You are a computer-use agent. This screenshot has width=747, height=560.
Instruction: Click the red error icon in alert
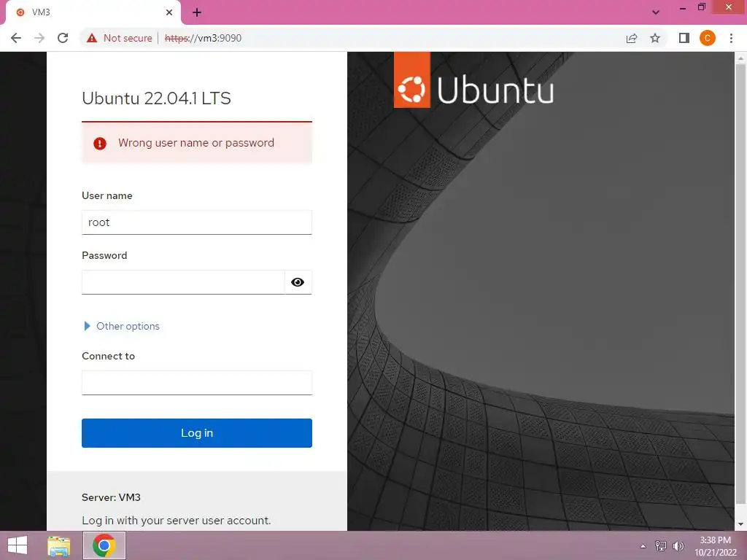(x=100, y=144)
